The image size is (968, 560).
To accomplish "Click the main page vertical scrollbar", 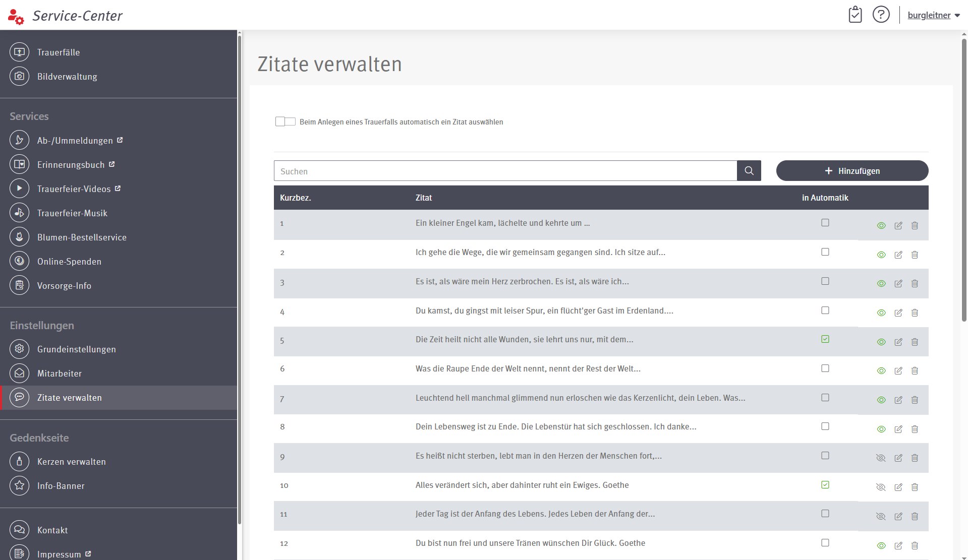I will pyautogui.click(x=964, y=180).
